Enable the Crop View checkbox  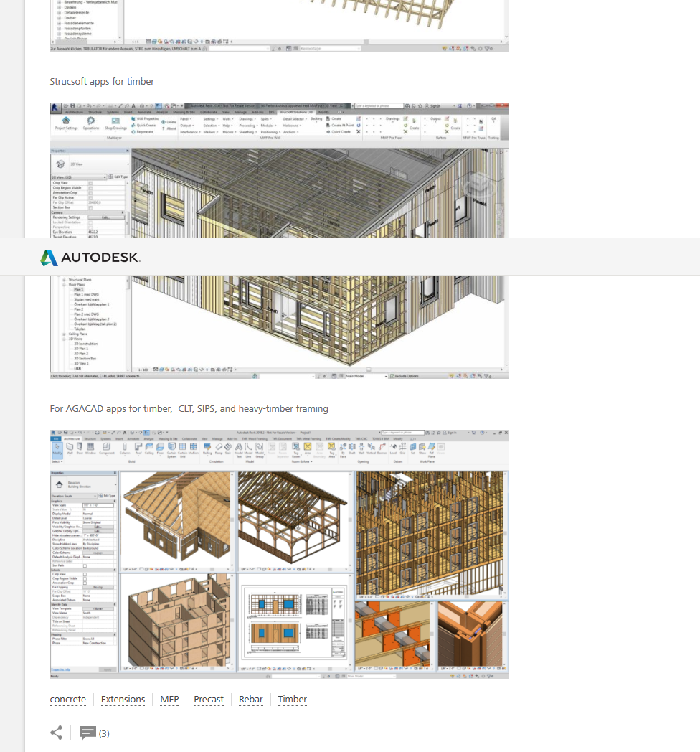(90, 182)
